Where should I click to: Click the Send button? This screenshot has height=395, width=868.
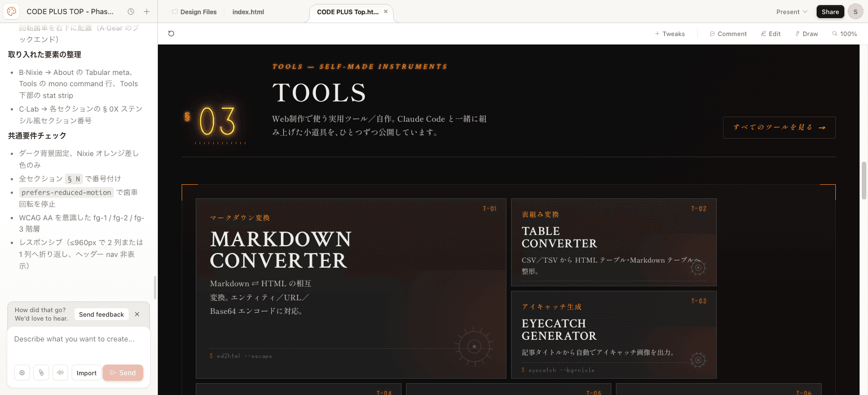point(123,372)
